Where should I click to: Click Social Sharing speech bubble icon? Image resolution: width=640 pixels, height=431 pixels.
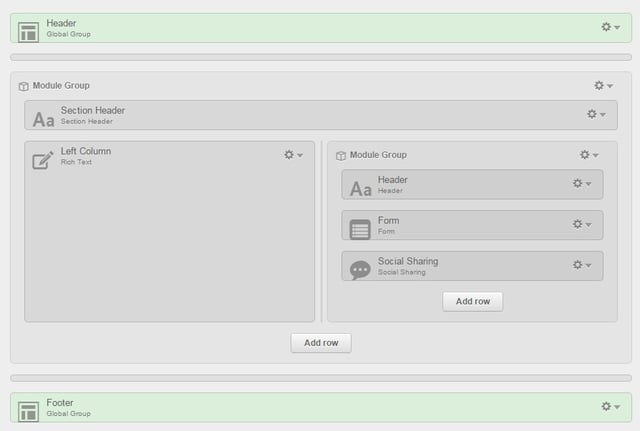tap(360, 270)
